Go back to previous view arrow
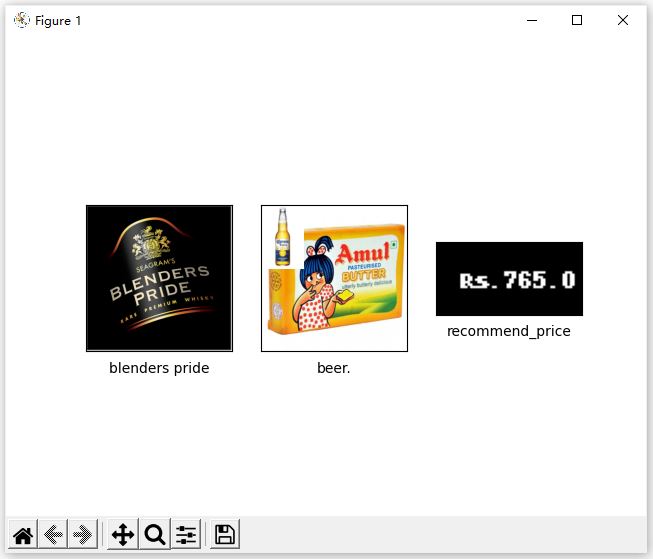 53,534
